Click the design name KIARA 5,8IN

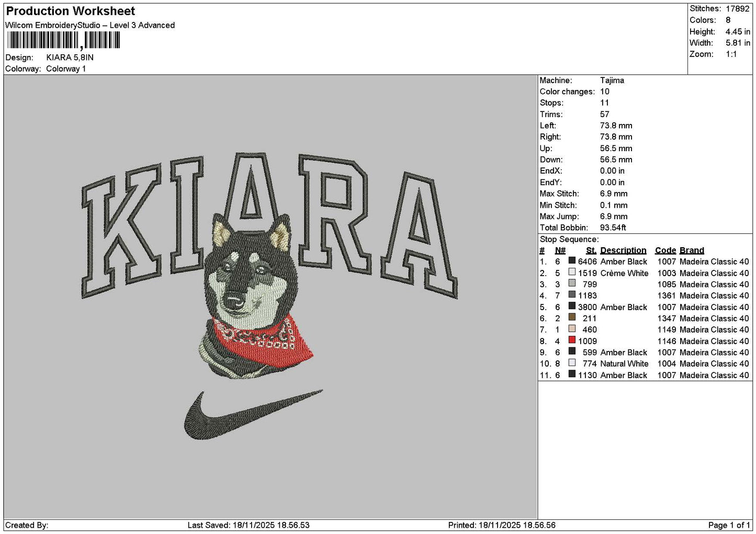[70, 57]
